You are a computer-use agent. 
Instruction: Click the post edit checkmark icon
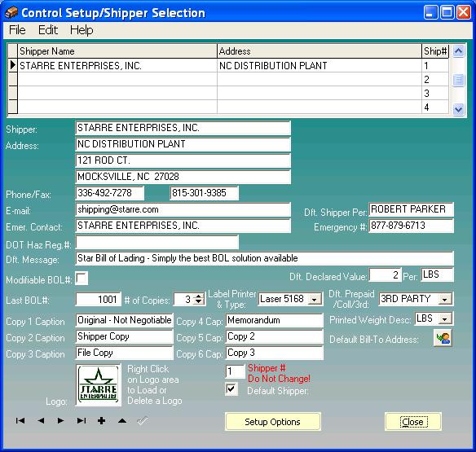tap(143, 420)
